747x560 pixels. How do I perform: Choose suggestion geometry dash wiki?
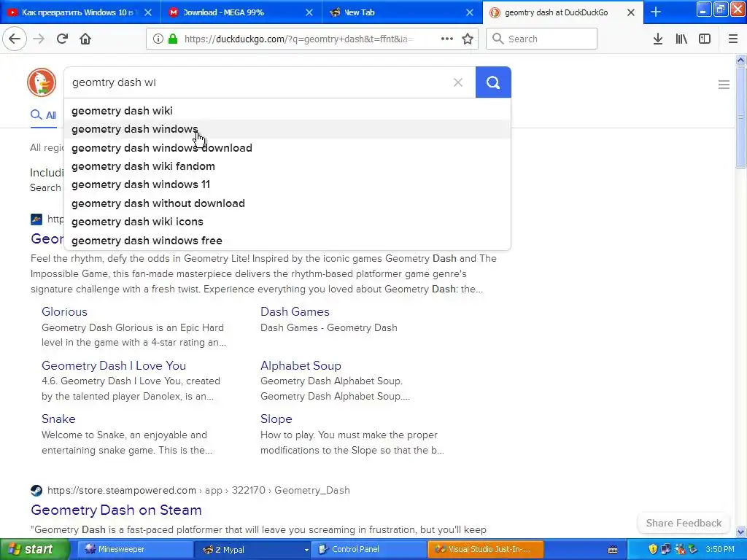coord(287,111)
